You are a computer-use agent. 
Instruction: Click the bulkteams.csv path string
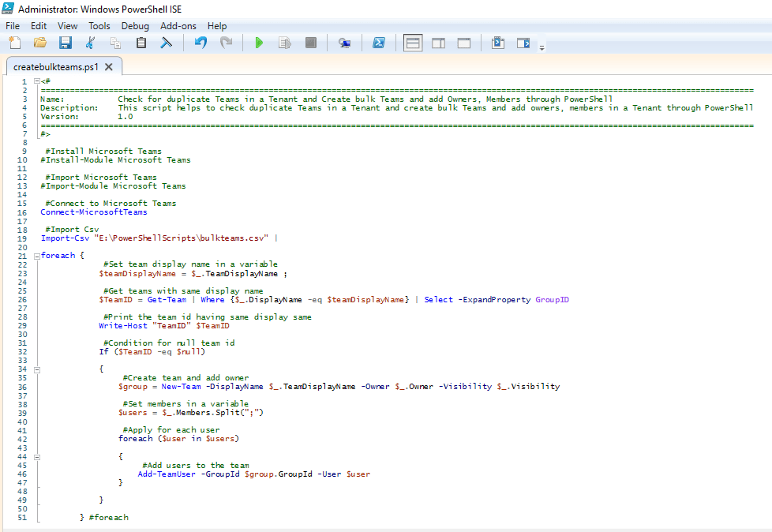(182, 238)
